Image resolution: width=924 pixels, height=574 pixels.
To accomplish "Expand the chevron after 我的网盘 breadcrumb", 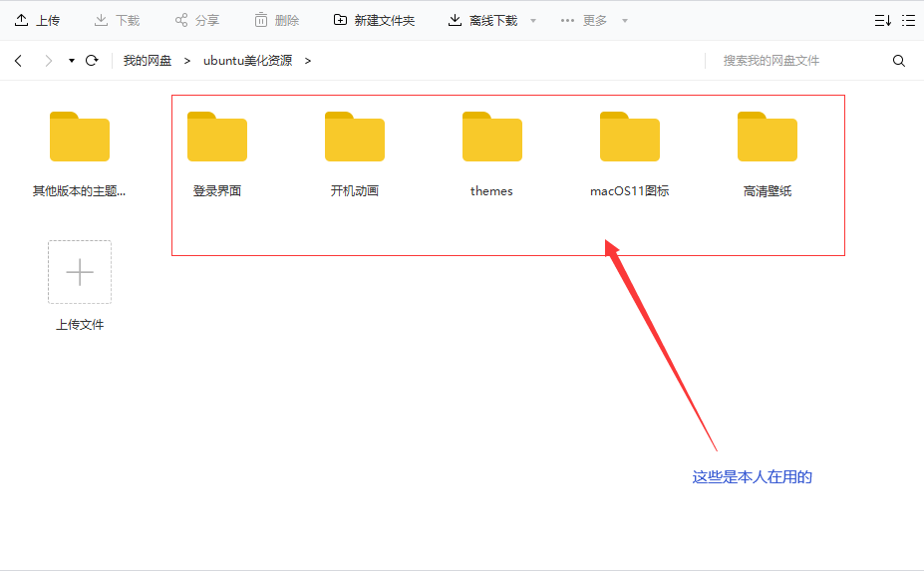I will (186, 61).
